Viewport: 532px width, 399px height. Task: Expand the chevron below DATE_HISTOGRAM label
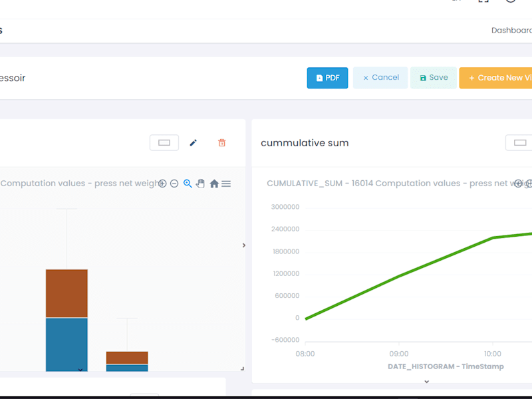pyautogui.click(x=427, y=382)
